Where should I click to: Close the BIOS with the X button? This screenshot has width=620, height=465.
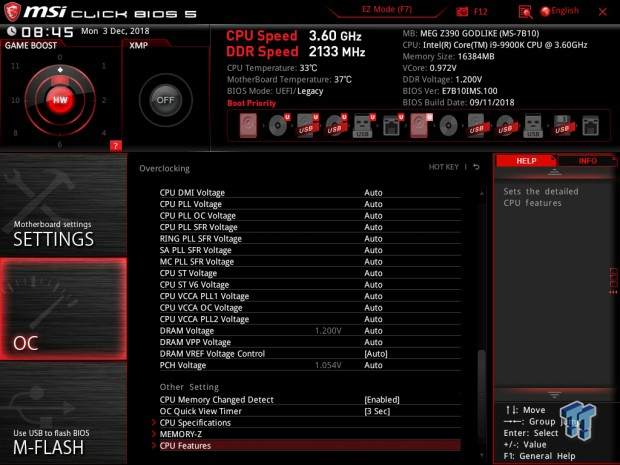coord(603,12)
